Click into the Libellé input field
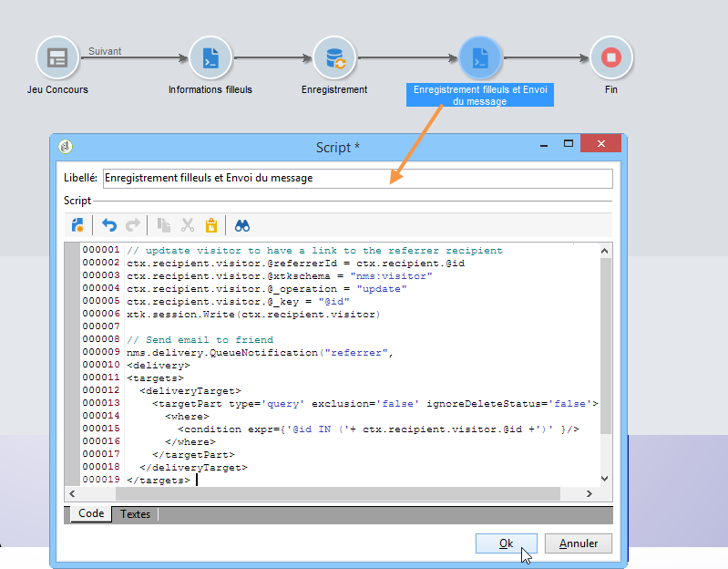Viewport: 728px width, 569px height. click(357, 179)
